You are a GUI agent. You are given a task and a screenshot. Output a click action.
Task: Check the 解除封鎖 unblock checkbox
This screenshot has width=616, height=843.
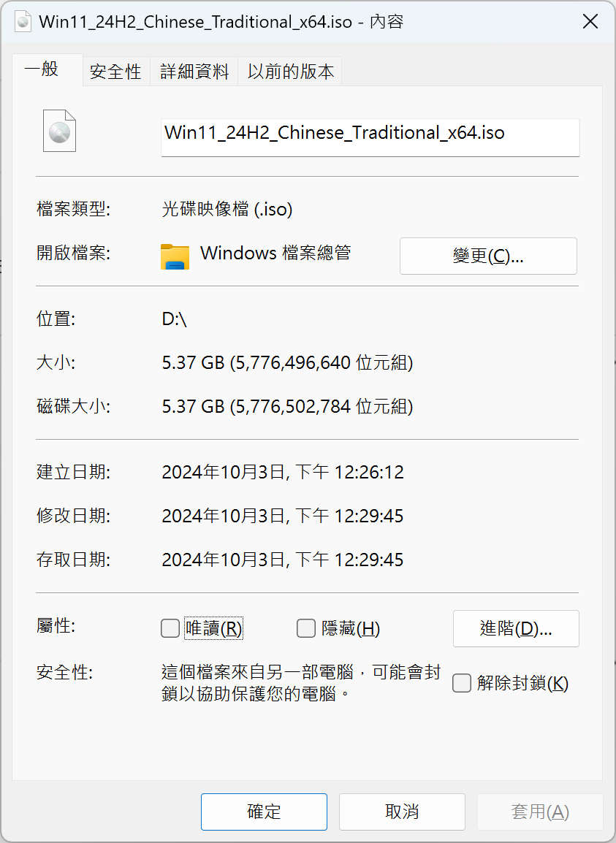click(x=461, y=684)
